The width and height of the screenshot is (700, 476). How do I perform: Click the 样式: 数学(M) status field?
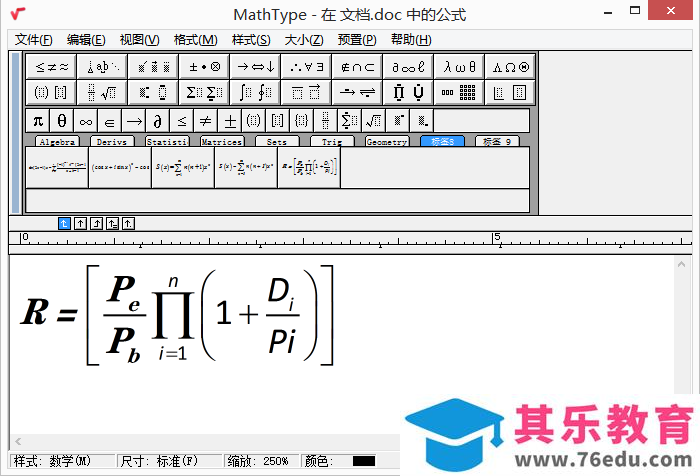pos(62,461)
